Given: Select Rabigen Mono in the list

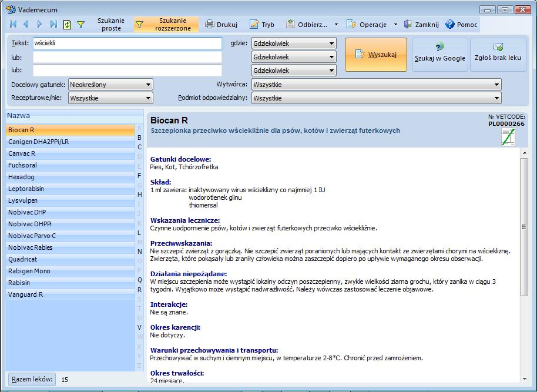Looking at the screenshot, I should point(70,271).
